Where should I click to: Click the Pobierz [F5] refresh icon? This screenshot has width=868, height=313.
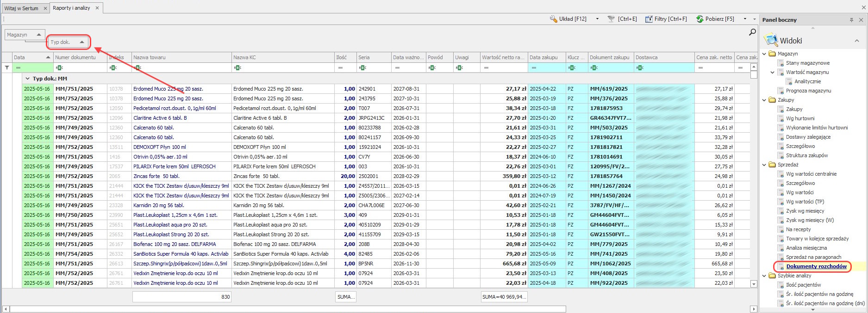pos(699,19)
